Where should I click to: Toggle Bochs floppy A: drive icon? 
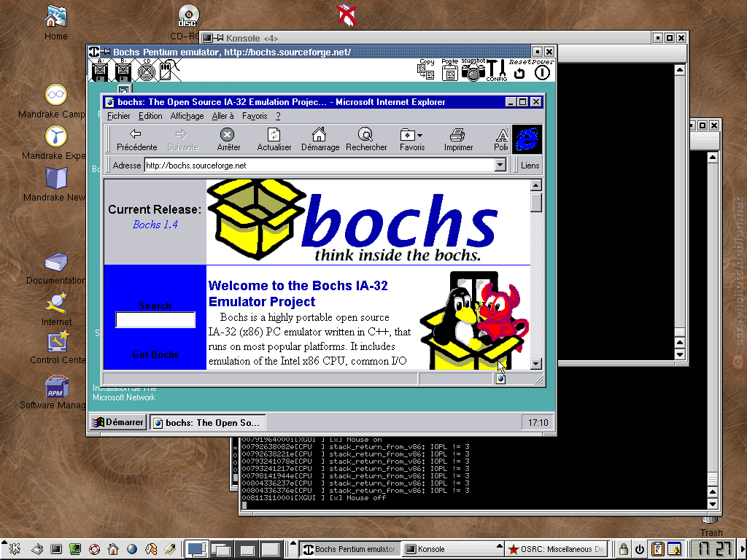[99, 70]
